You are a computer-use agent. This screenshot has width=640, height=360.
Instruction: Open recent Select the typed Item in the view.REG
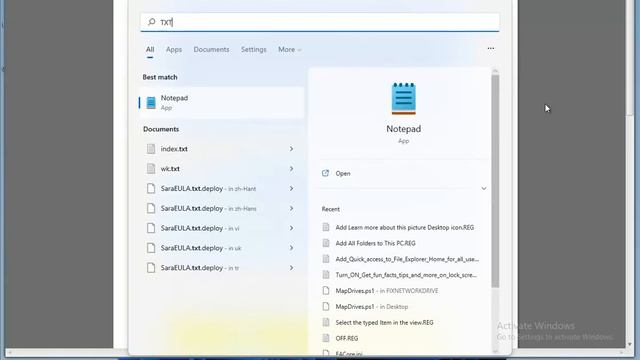click(384, 322)
